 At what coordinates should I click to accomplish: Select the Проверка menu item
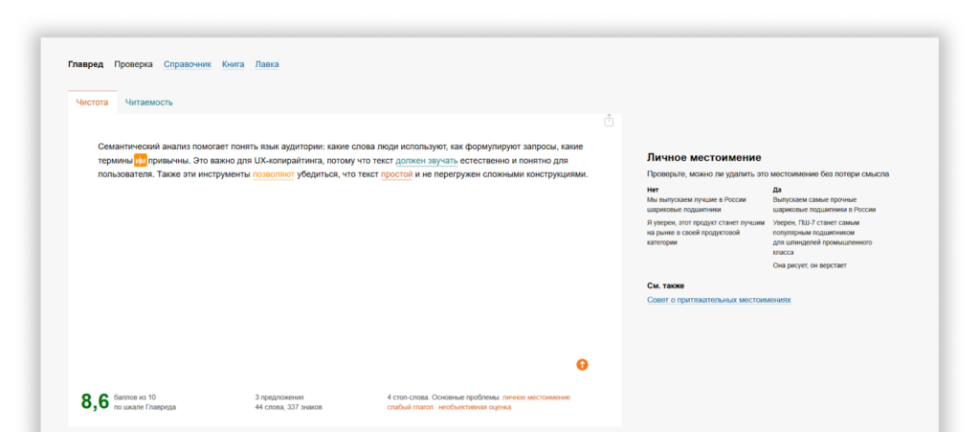point(133,64)
